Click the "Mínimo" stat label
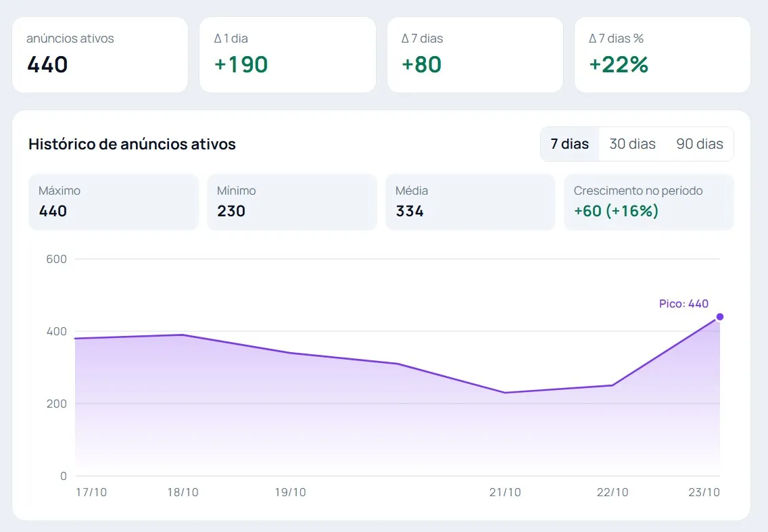The width and height of the screenshot is (768, 532). pyautogui.click(x=236, y=191)
